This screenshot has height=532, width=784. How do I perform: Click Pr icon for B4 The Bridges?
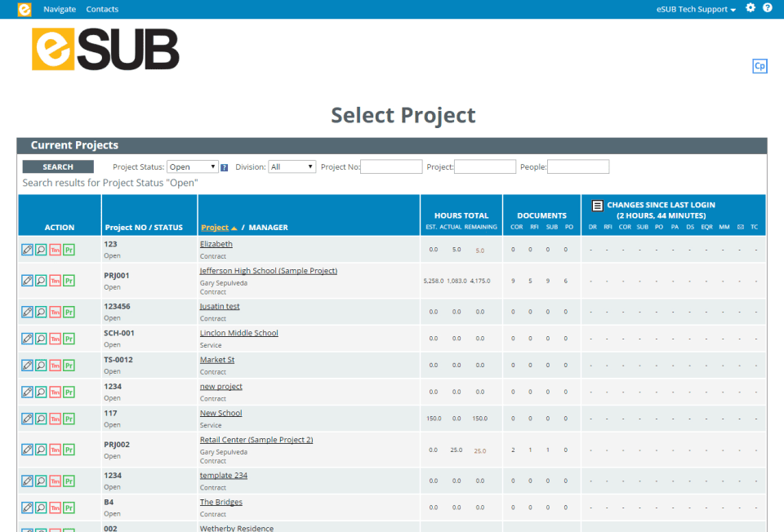click(x=69, y=508)
